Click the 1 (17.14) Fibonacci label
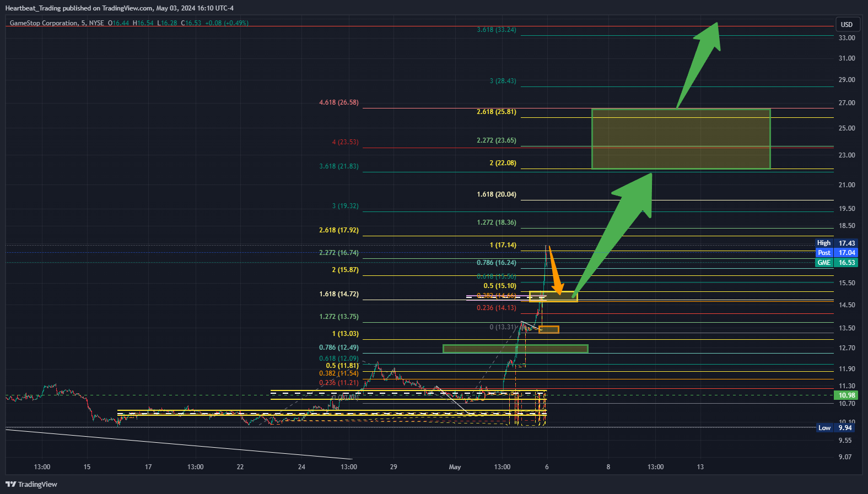This screenshot has height=494, width=868. [x=503, y=245]
